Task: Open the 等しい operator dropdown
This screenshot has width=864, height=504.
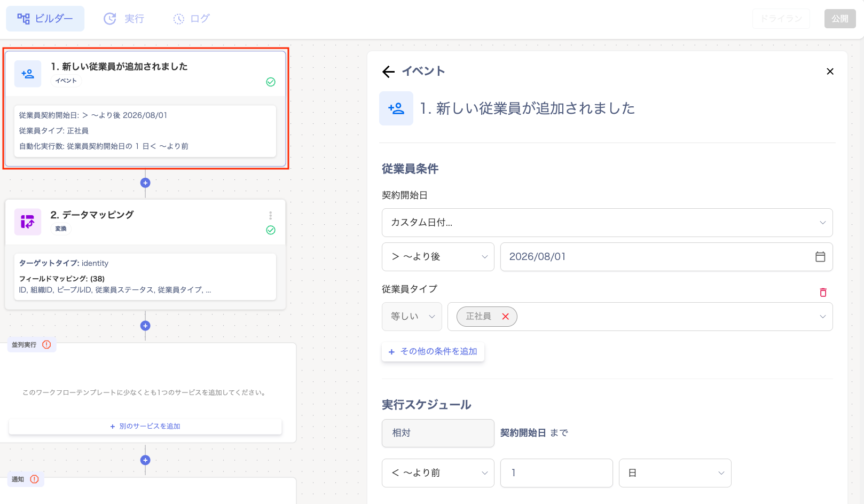Action: pos(412,317)
